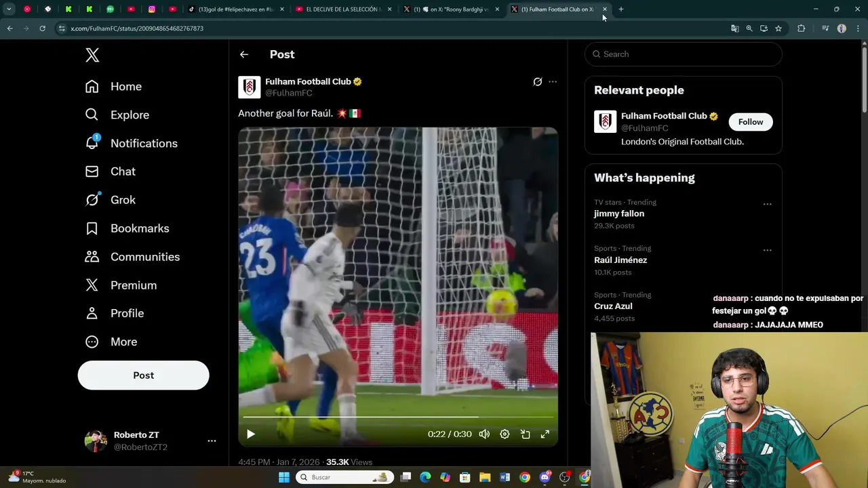Open Grok in the sidebar

pos(110,200)
